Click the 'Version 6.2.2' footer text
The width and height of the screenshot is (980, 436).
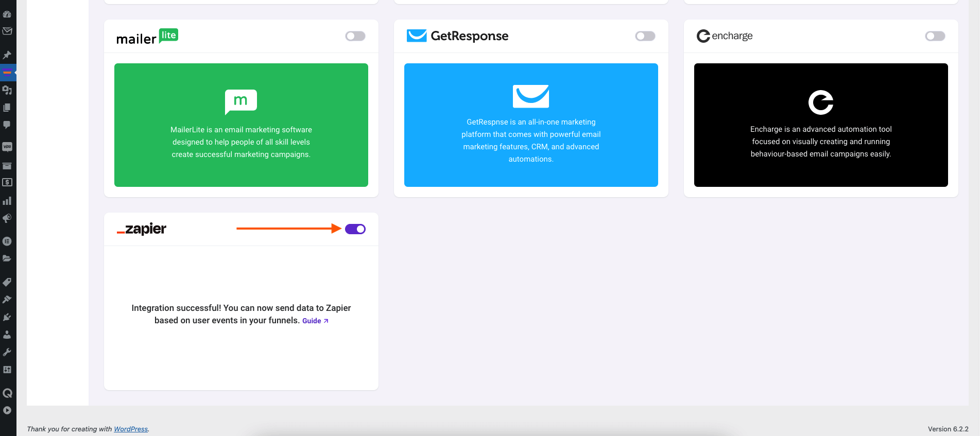pos(948,429)
